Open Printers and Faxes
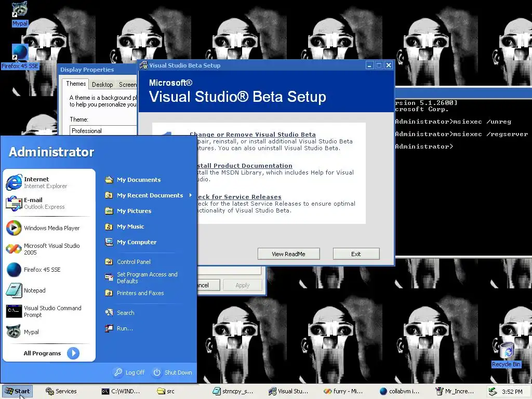The height and width of the screenshot is (399, 532). tap(135, 293)
